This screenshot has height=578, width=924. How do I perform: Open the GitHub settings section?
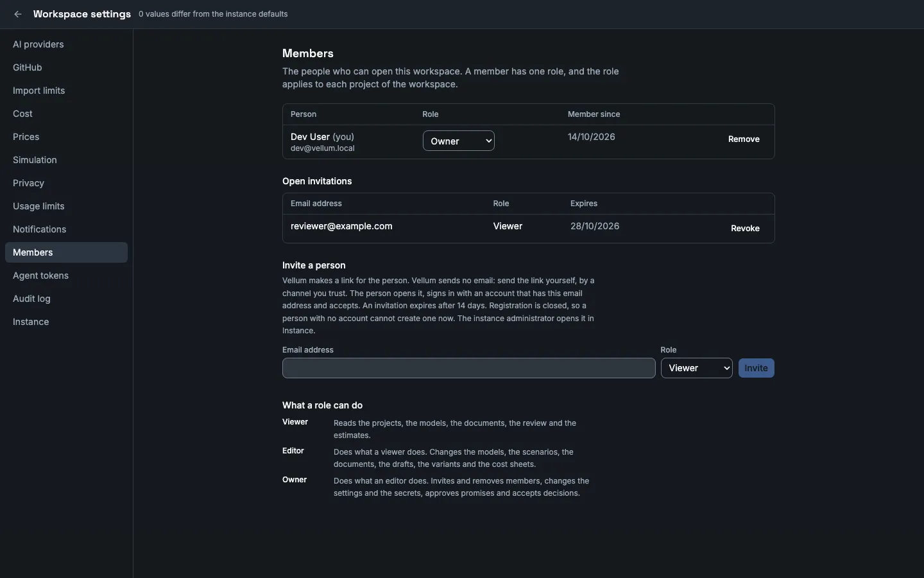coord(66,67)
